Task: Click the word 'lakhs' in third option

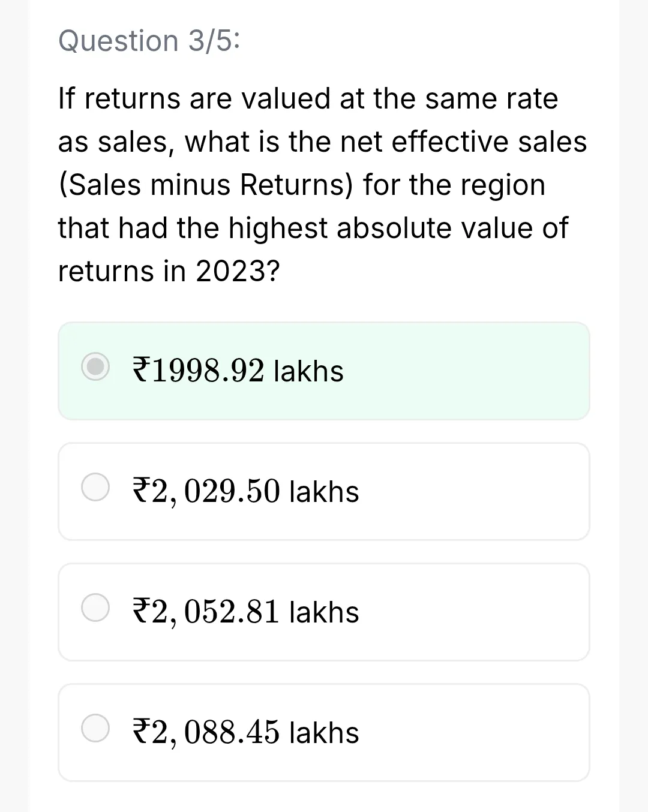Action: pyautogui.click(x=324, y=612)
